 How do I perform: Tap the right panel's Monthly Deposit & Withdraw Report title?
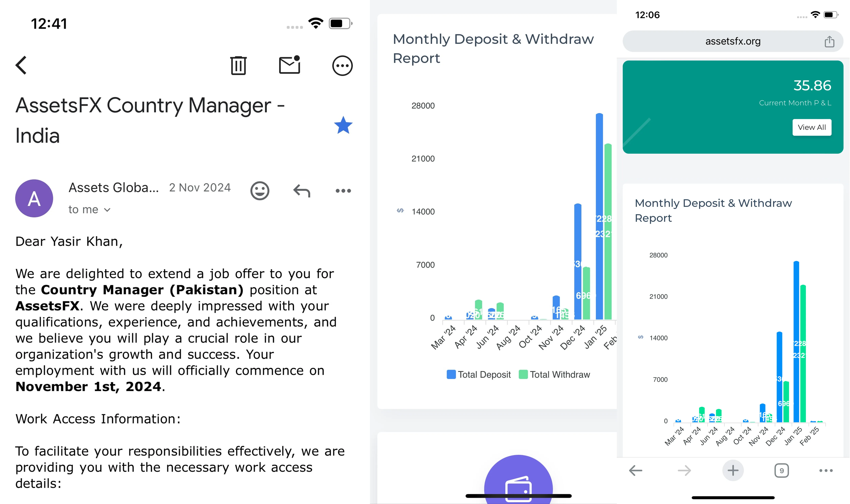click(713, 210)
